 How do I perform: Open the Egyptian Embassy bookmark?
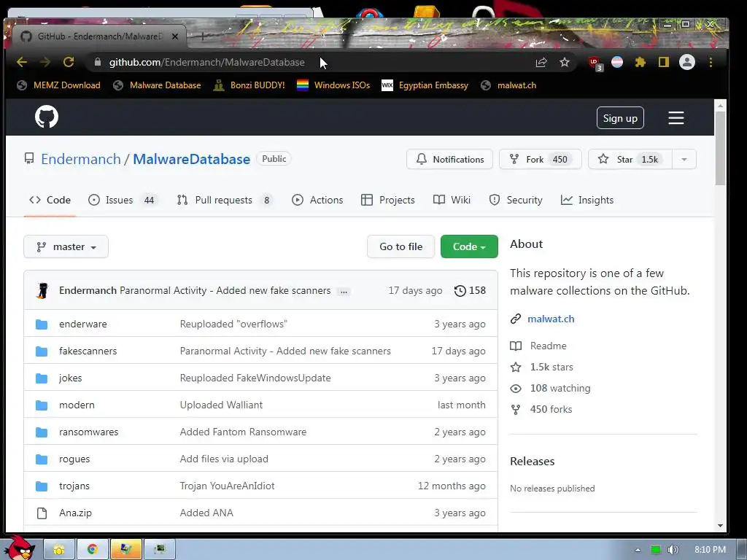tap(425, 85)
